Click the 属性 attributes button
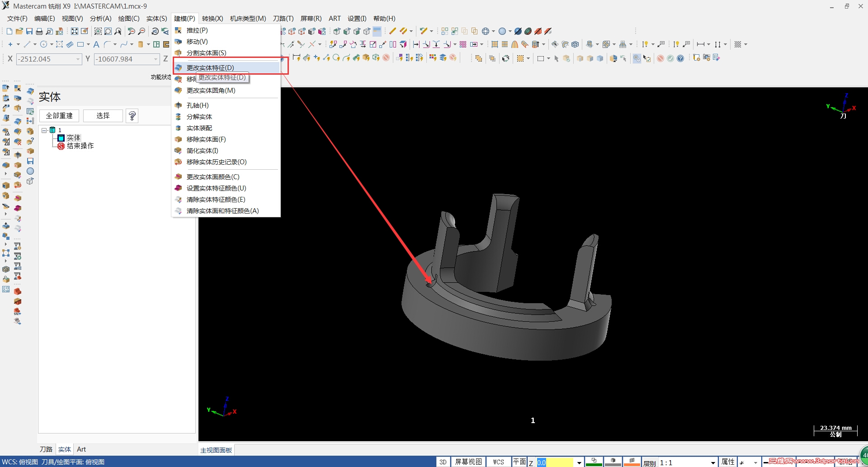This screenshot has width=868, height=467. (728, 462)
